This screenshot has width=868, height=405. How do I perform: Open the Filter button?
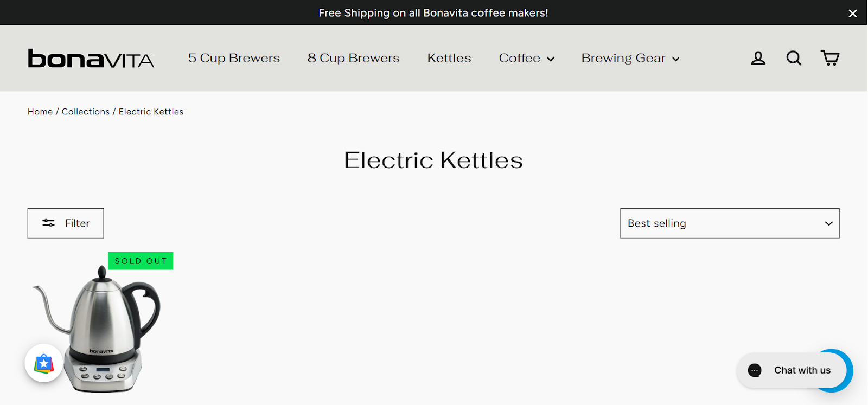point(66,223)
